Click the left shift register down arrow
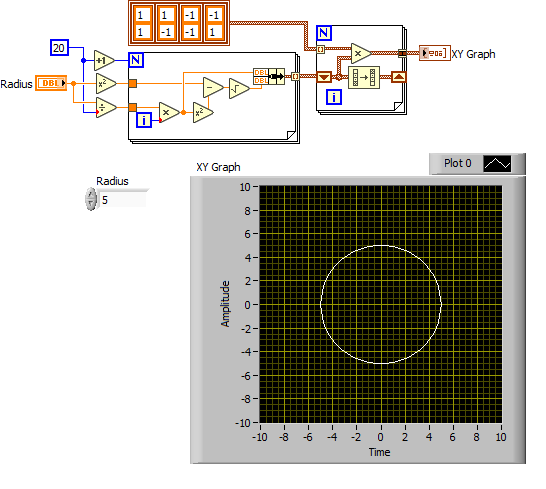546x489 pixels. coord(324,77)
